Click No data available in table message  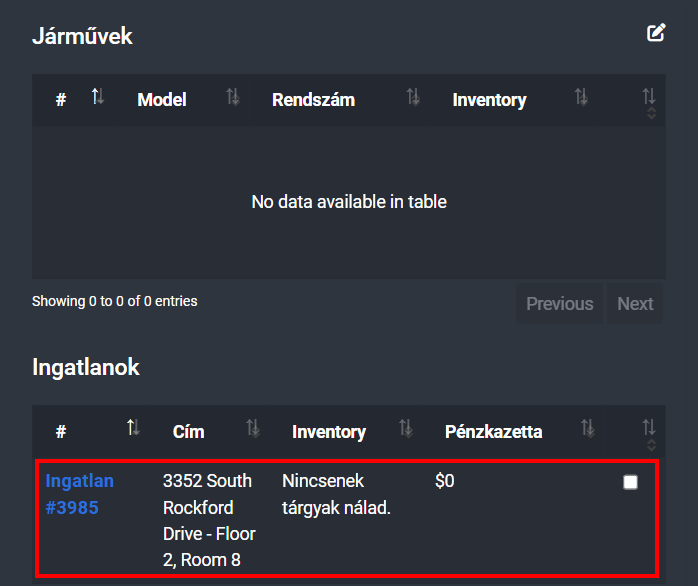[349, 202]
